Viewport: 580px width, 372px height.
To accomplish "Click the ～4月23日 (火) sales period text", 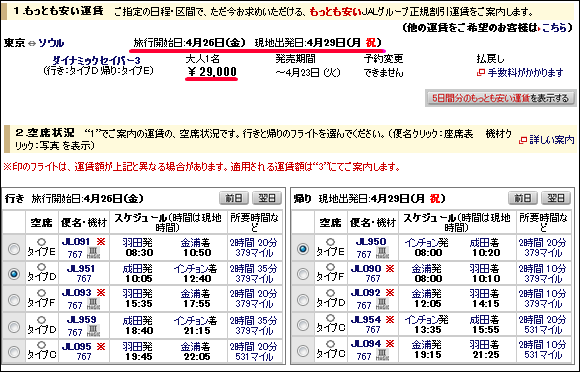I will (307, 72).
